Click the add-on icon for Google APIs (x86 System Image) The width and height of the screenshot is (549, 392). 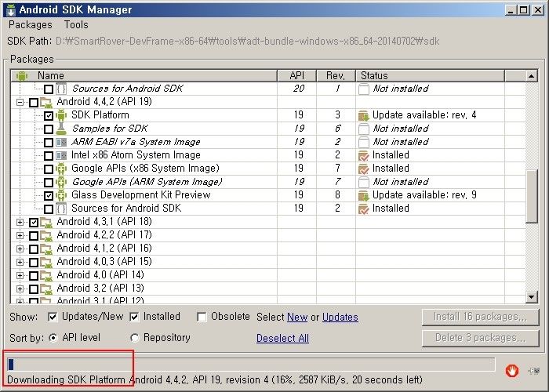61,169
